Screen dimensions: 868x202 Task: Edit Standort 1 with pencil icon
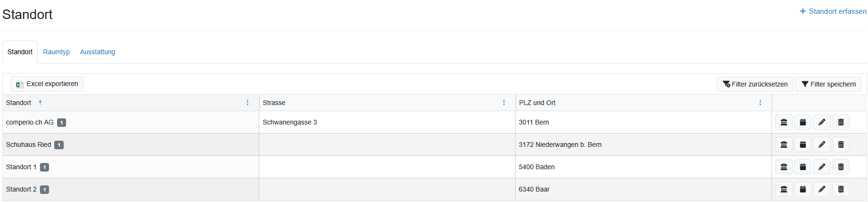click(x=822, y=167)
